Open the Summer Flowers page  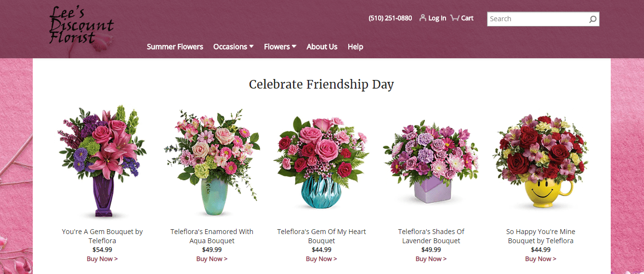175,47
